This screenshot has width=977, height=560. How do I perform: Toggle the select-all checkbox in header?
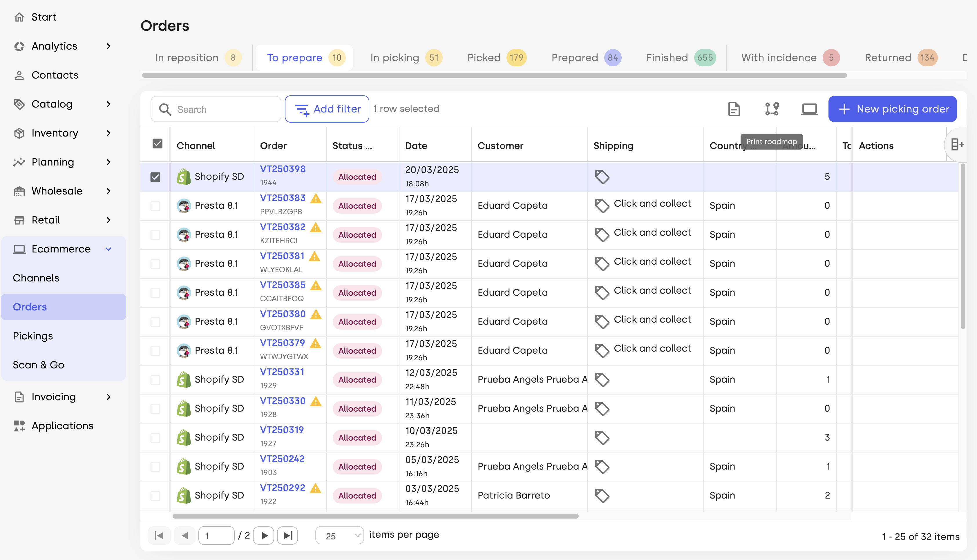point(158,143)
